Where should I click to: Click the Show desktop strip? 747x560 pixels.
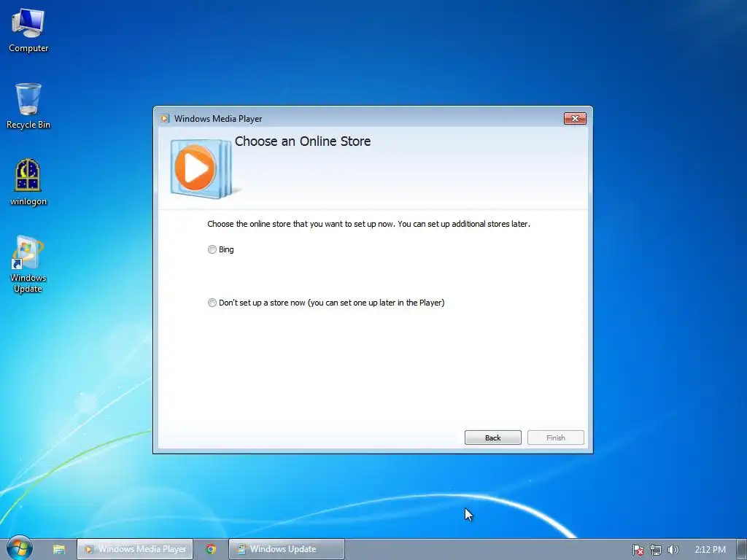pyautogui.click(x=741, y=550)
